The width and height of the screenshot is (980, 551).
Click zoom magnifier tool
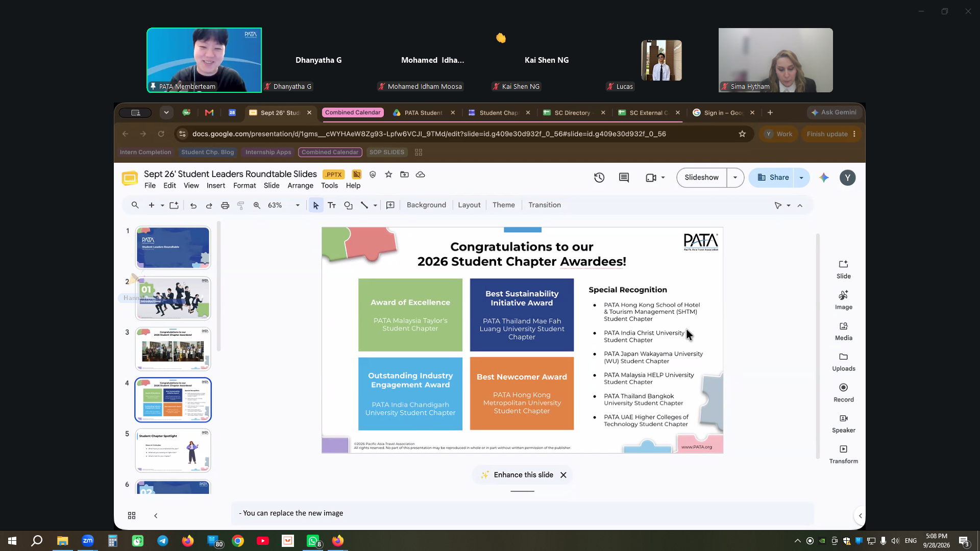(x=257, y=205)
